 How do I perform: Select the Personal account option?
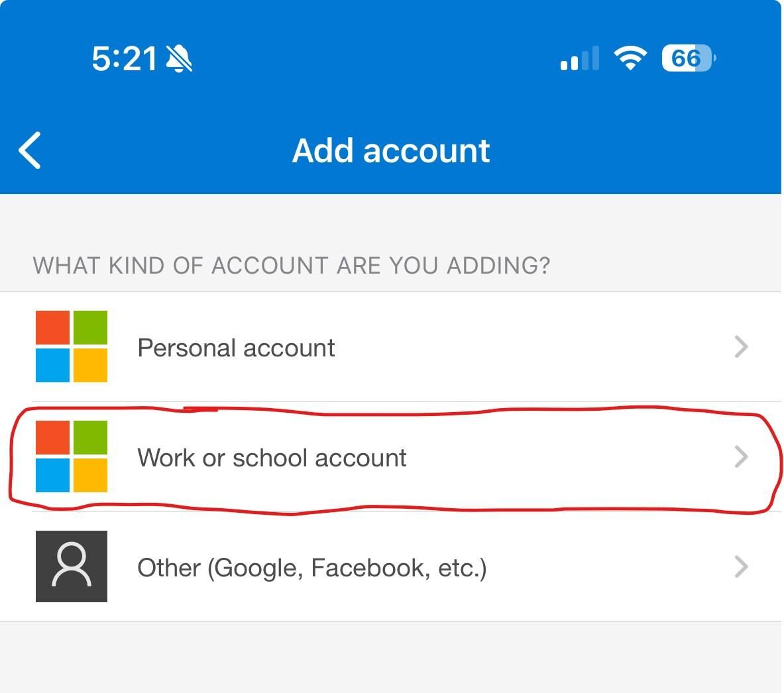coord(236,348)
